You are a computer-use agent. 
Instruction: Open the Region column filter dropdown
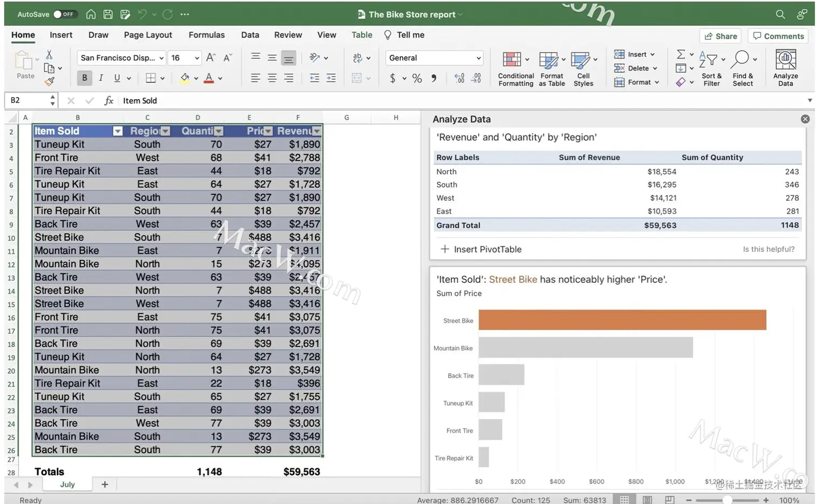pyautogui.click(x=166, y=131)
